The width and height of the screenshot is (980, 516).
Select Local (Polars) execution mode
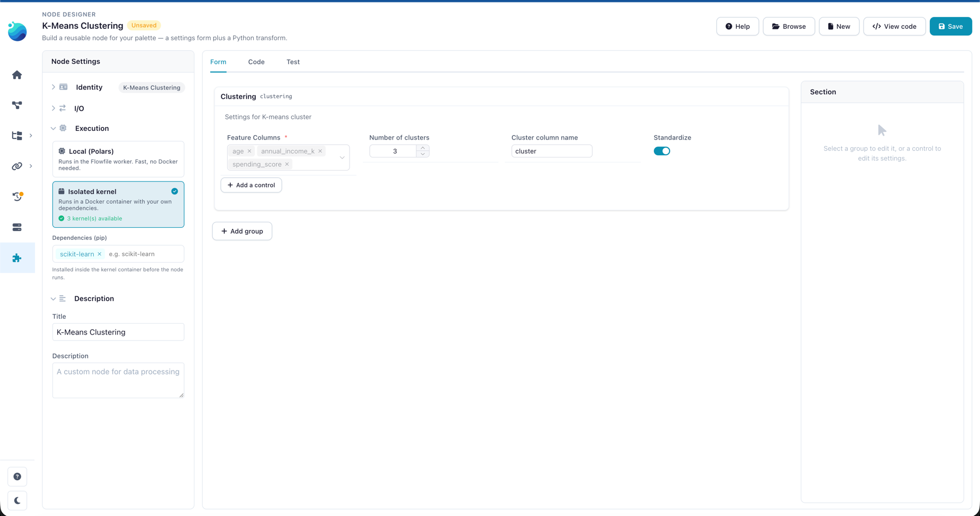tap(118, 159)
